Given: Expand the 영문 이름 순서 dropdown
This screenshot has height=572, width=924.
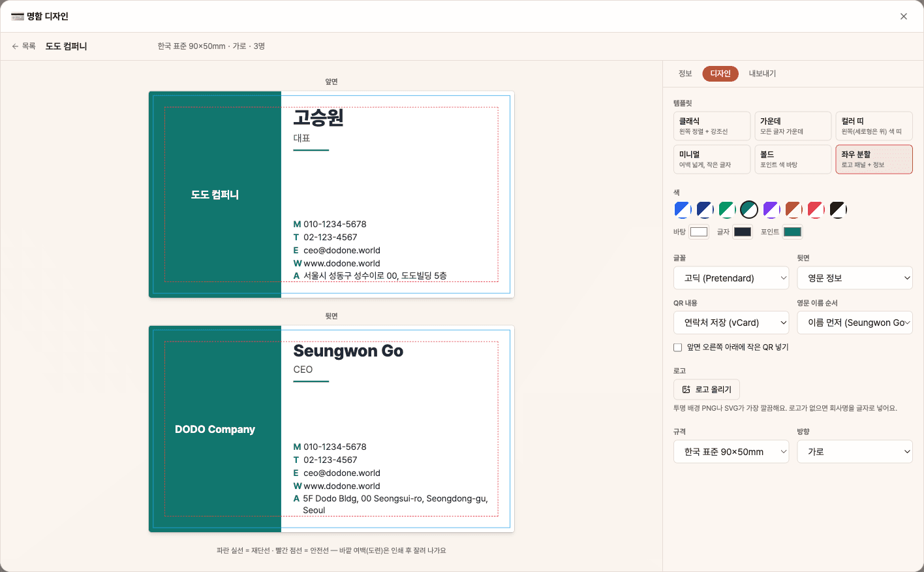Looking at the screenshot, I should [x=855, y=323].
